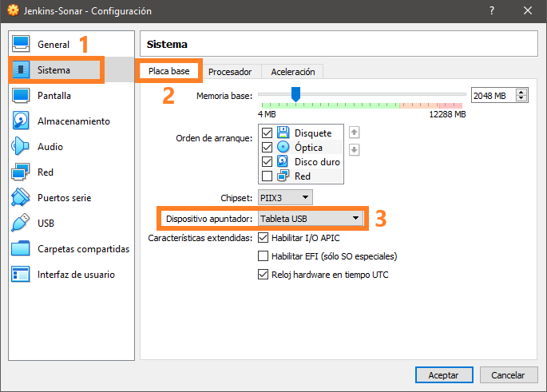
Task: Open Carpetas compartidas folder icon
Action: click(22, 249)
